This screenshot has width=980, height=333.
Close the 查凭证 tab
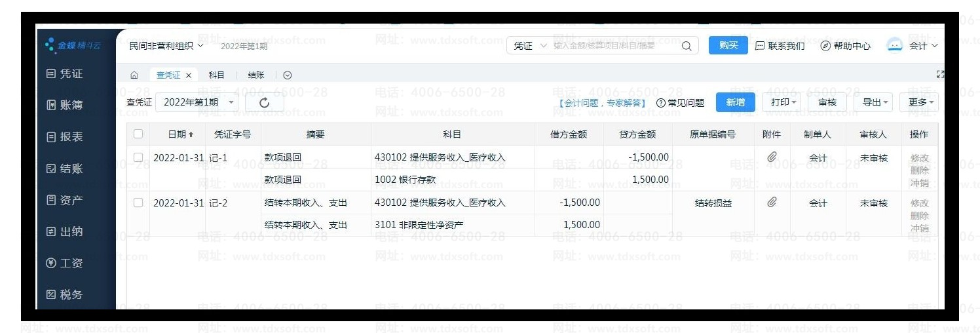[x=189, y=75]
